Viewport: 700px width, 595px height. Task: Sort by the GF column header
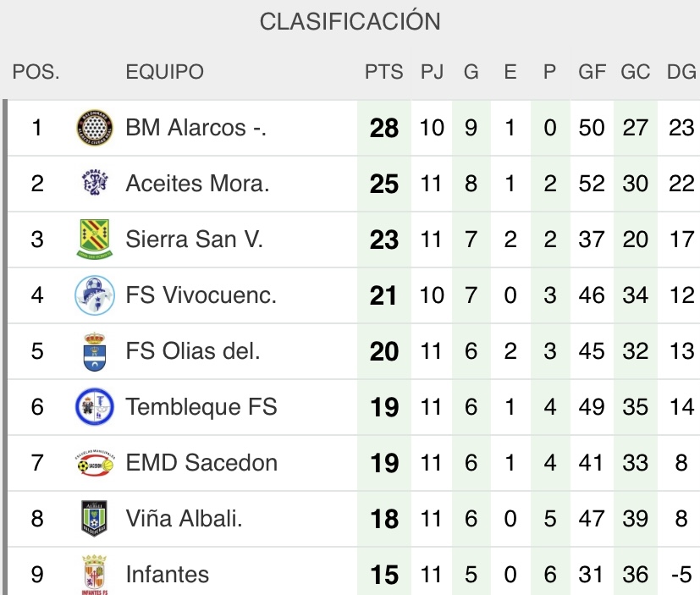coord(592,72)
